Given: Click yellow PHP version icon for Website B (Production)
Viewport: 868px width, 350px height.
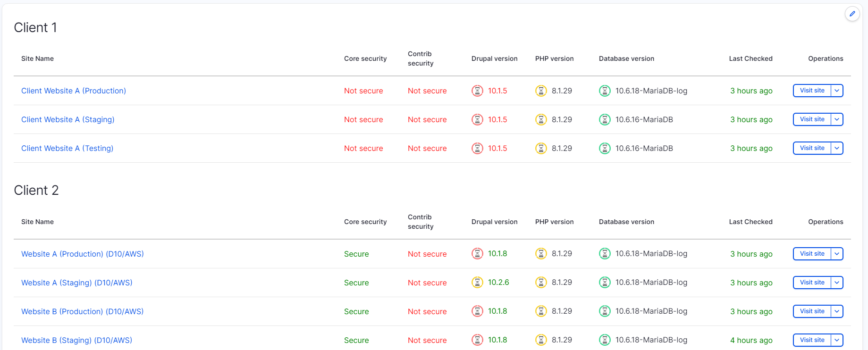Looking at the screenshot, I should [541, 311].
